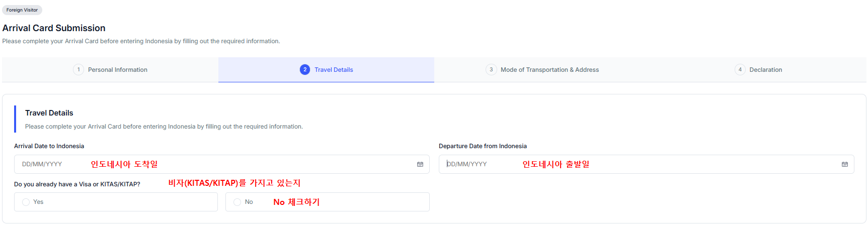868x228 pixels.
Task: Select the No radio button
Action: 238,202
